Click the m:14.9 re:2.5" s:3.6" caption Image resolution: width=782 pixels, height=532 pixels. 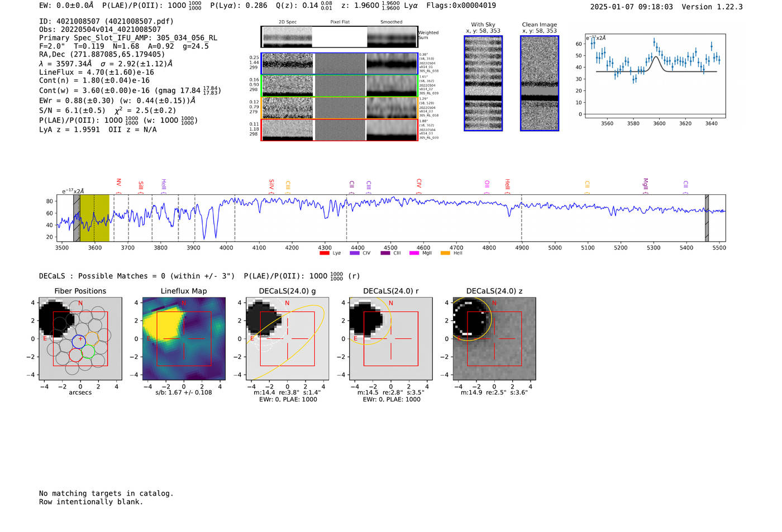(494, 392)
